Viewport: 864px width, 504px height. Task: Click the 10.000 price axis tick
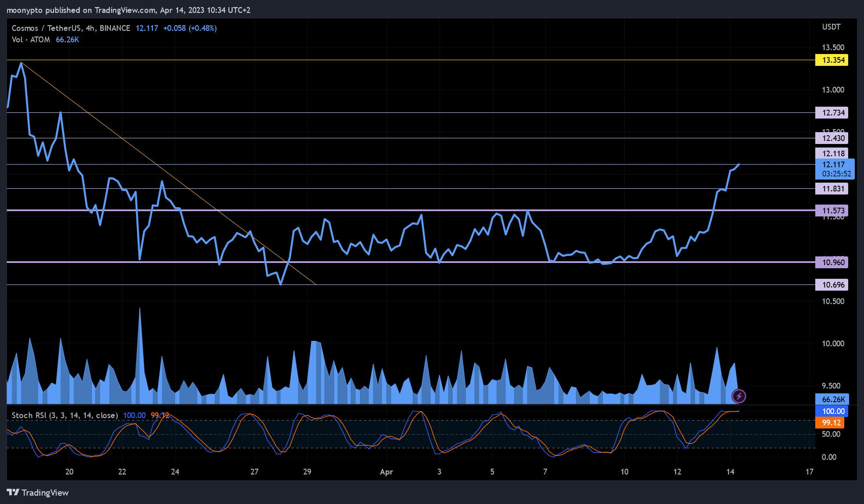[833, 344]
